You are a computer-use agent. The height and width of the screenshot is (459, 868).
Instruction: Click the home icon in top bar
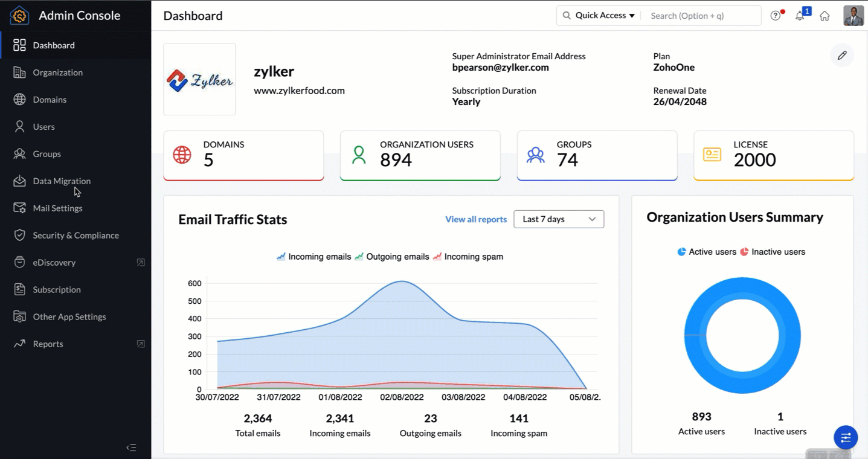point(825,16)
